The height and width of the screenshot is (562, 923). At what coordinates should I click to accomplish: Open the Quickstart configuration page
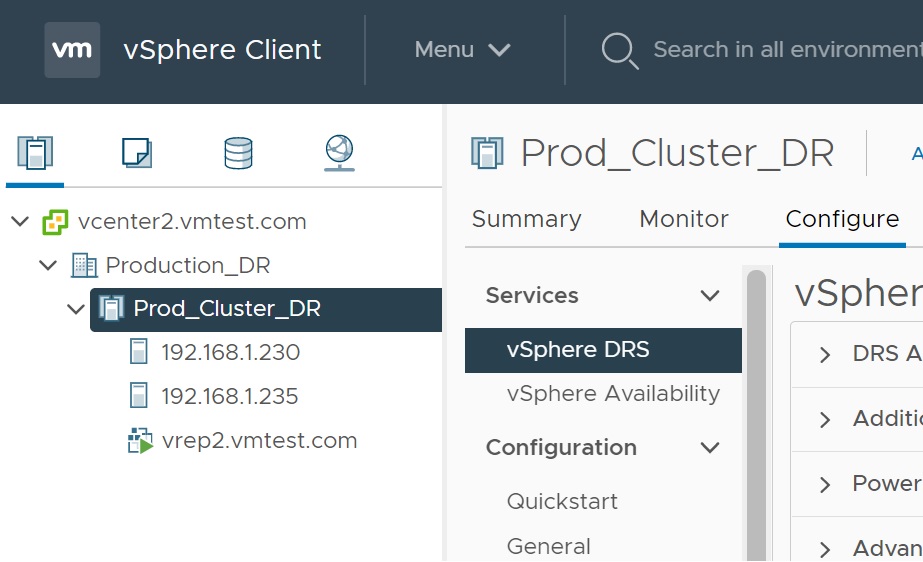pos(562,501)
